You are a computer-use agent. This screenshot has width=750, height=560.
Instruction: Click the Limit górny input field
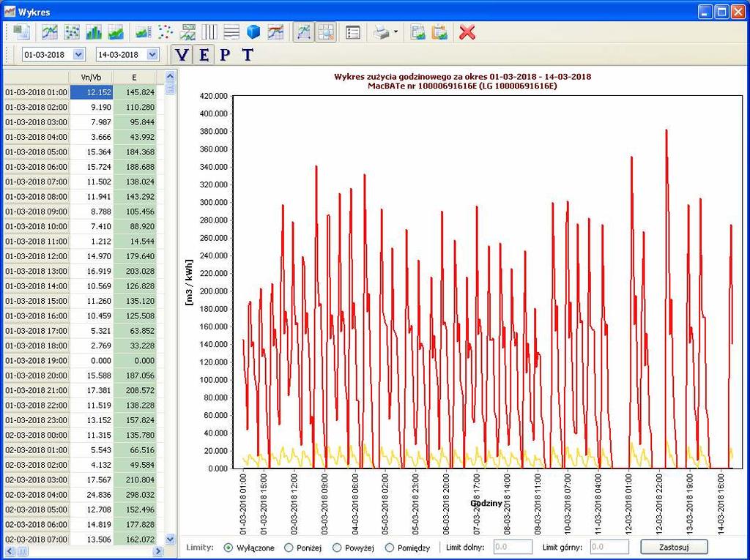coord(609,547)
